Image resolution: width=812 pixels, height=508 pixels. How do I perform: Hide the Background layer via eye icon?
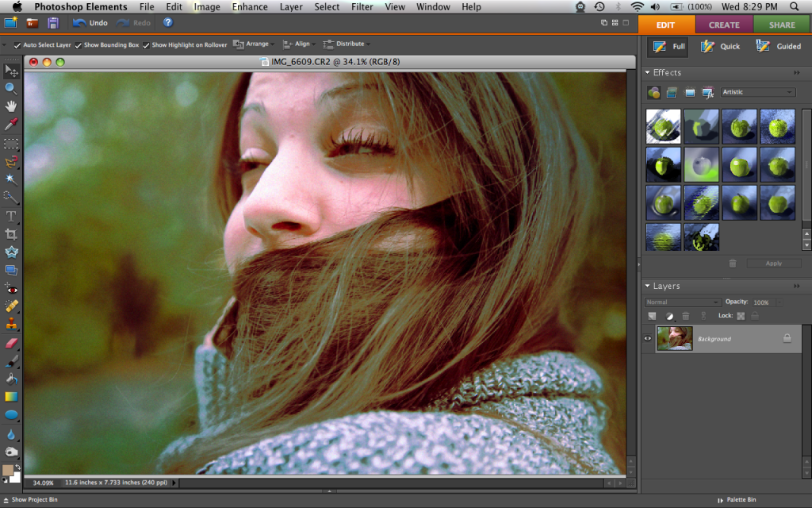(648, 338)
